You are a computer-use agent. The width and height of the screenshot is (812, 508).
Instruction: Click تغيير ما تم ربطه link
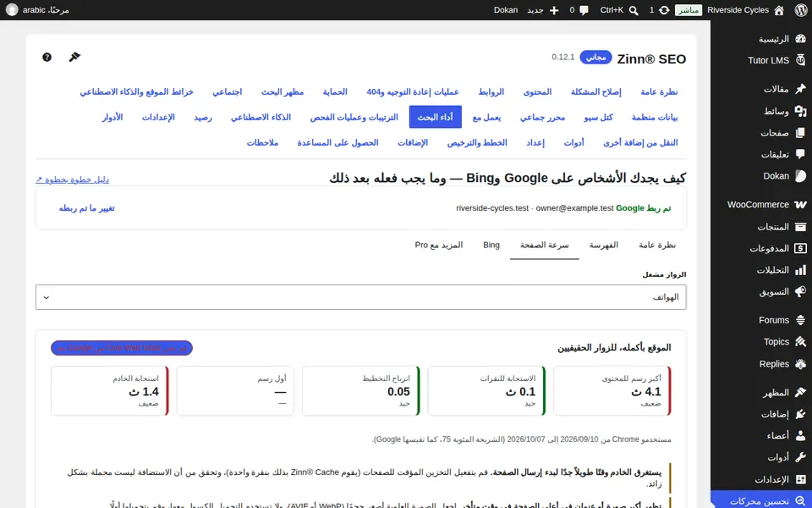[x=86, y=208]
